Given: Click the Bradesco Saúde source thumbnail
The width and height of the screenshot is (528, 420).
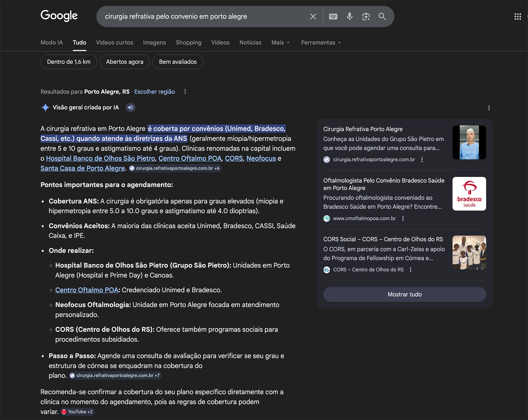Looking at the screenshot, I should (469, 194).
